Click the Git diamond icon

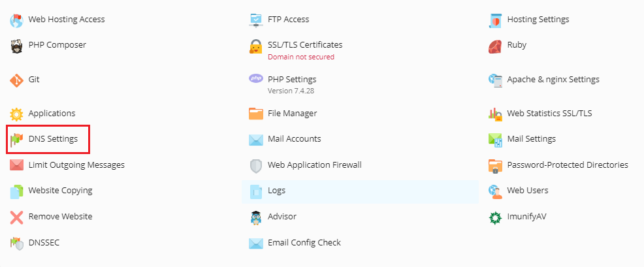(16, 80)
